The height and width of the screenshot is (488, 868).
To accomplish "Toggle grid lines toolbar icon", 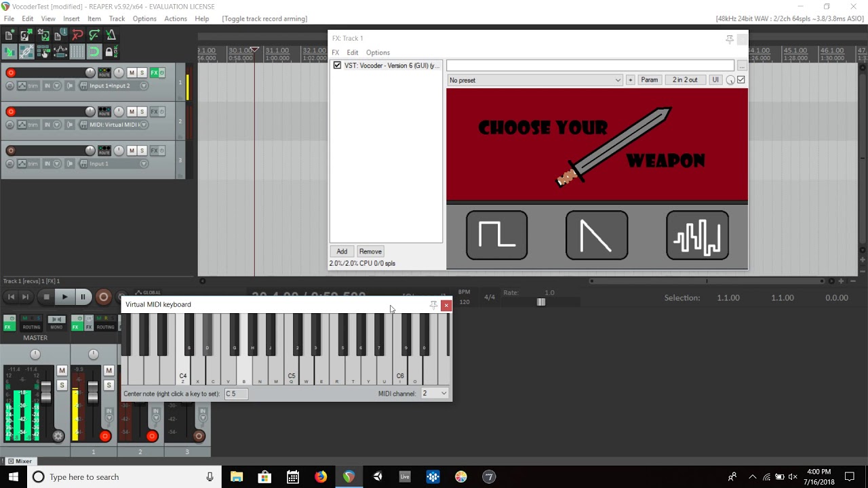I will click(x=77, y=52).
